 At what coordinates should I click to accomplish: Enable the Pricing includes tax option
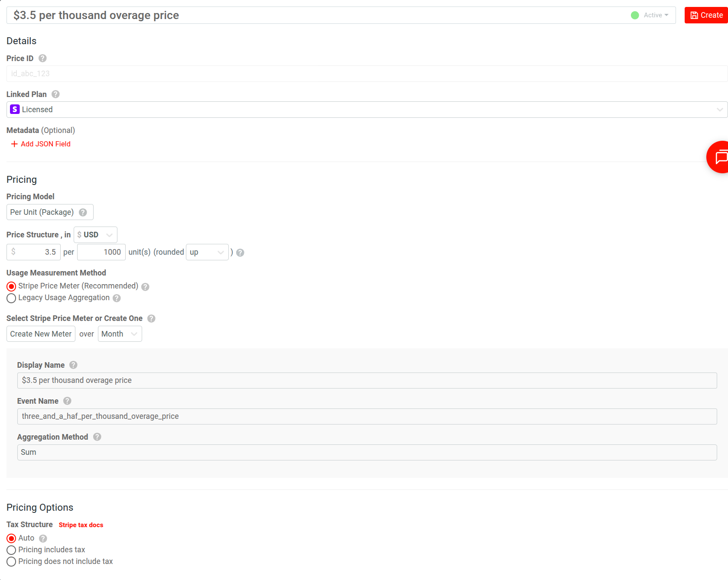click(x=11, y=550)
